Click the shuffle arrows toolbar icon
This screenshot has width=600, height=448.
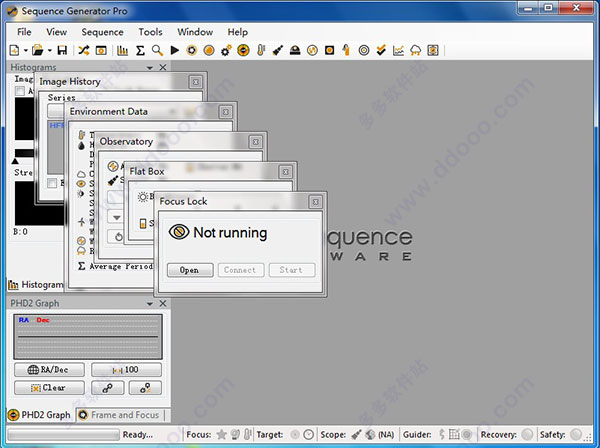point(84,50)
